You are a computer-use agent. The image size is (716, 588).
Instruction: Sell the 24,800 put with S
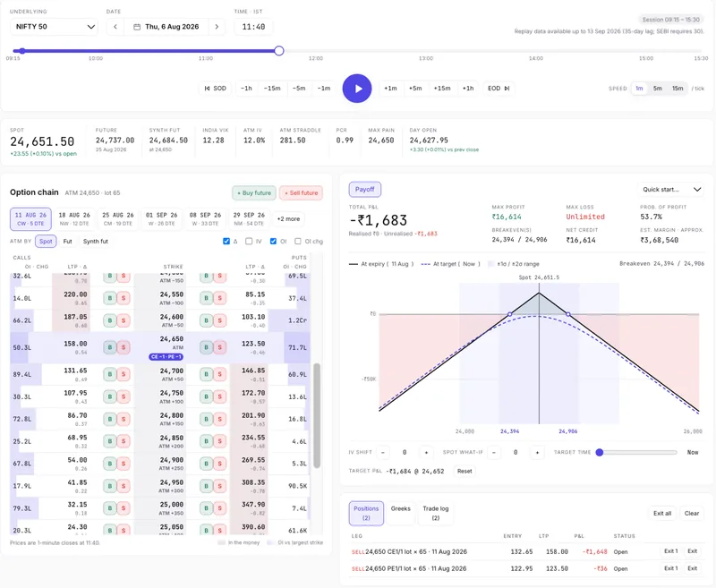(219, 419)
